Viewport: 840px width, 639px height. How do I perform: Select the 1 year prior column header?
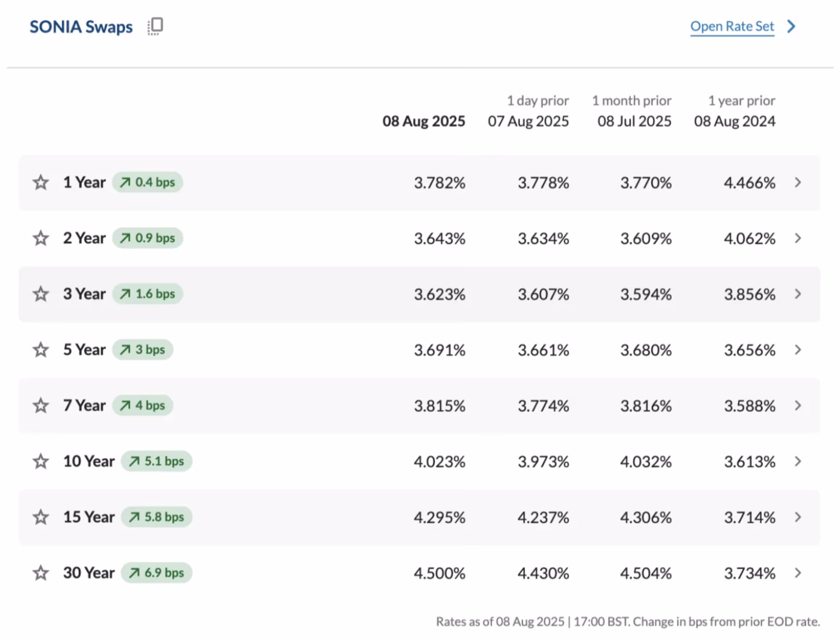point(735,111)
